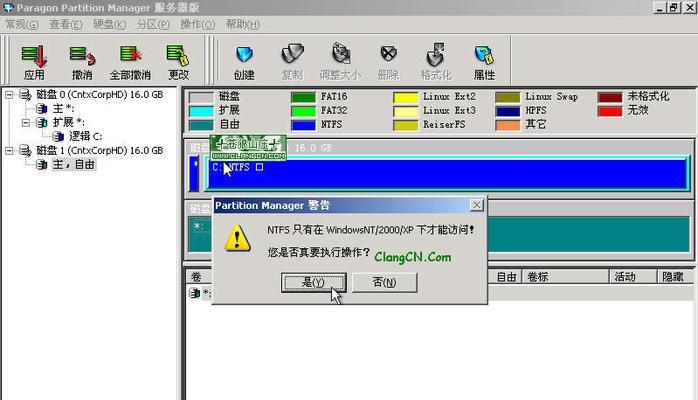Click the HPFS navy legend swatch

(507, 111)
